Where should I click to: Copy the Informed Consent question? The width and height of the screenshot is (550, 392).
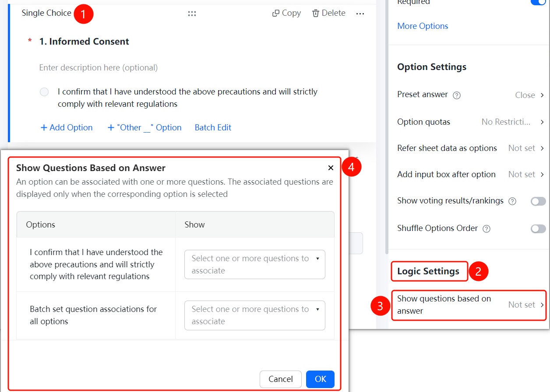tap(286, 13)
